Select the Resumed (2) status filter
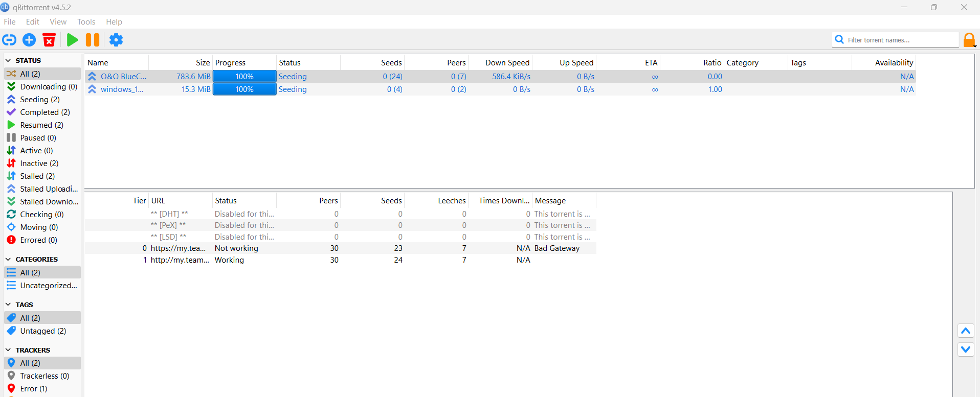Image resolution: width=980 pixels, height=397 pixels. coord(42,125)
